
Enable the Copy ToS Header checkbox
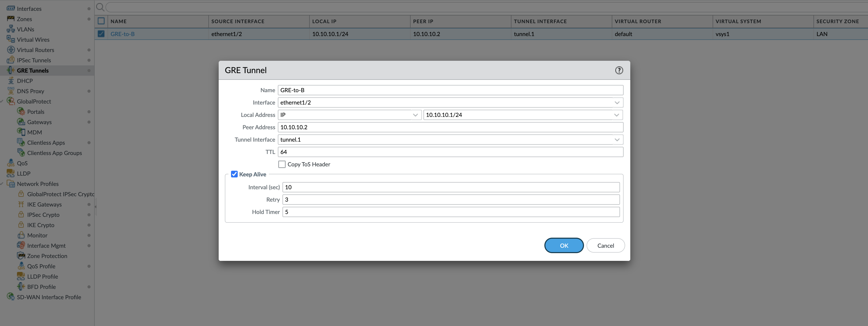click(x=282, y=164)
